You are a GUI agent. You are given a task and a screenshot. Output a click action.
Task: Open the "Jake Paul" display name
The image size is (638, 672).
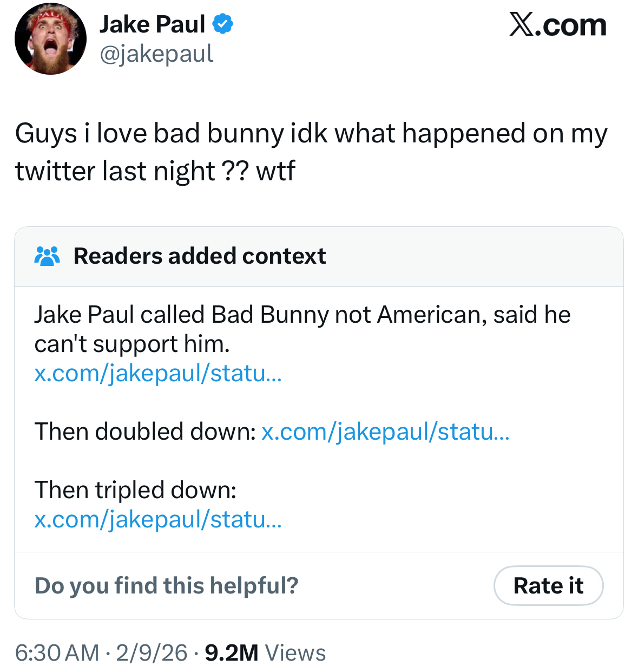(152, 24)
